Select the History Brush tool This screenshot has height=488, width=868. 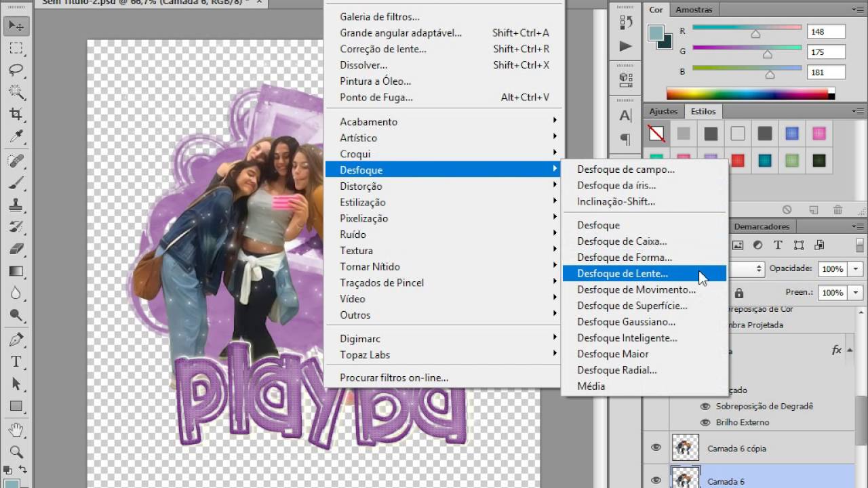[16, 227]
